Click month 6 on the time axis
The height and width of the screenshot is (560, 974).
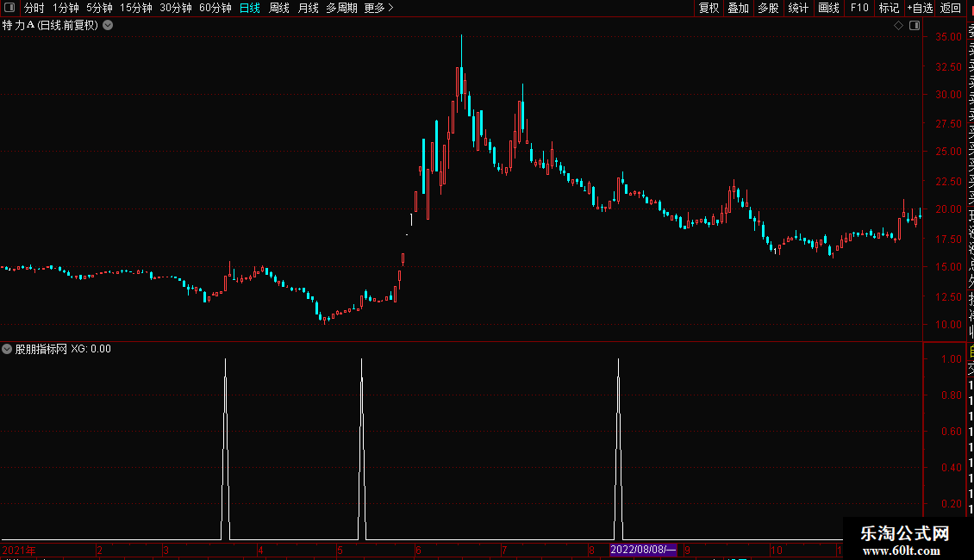click(x=418, y=550)
